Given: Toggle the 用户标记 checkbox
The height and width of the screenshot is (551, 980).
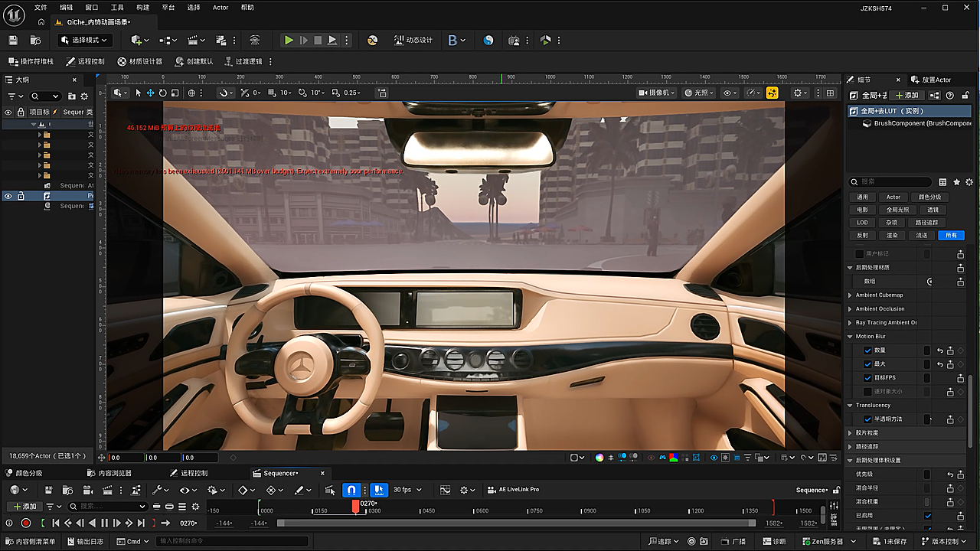Looking at the screenshot, I should (860, 254).
